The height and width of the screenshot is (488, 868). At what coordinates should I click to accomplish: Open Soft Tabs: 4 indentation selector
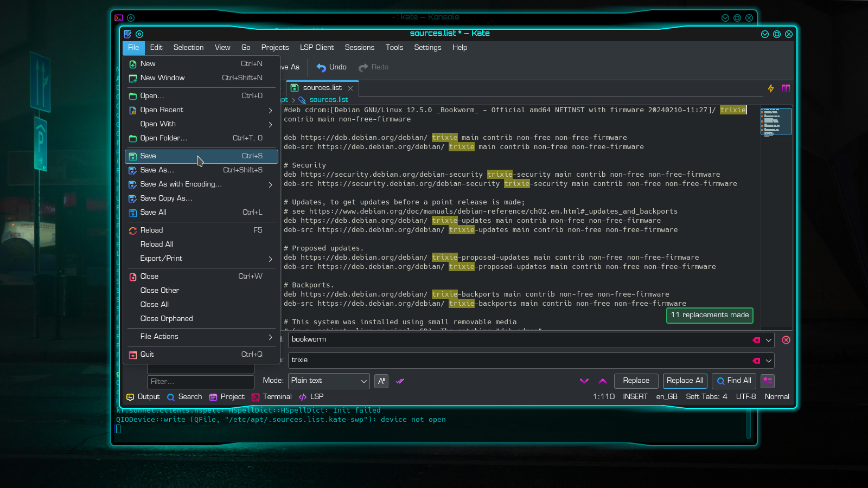pos(706,397)
